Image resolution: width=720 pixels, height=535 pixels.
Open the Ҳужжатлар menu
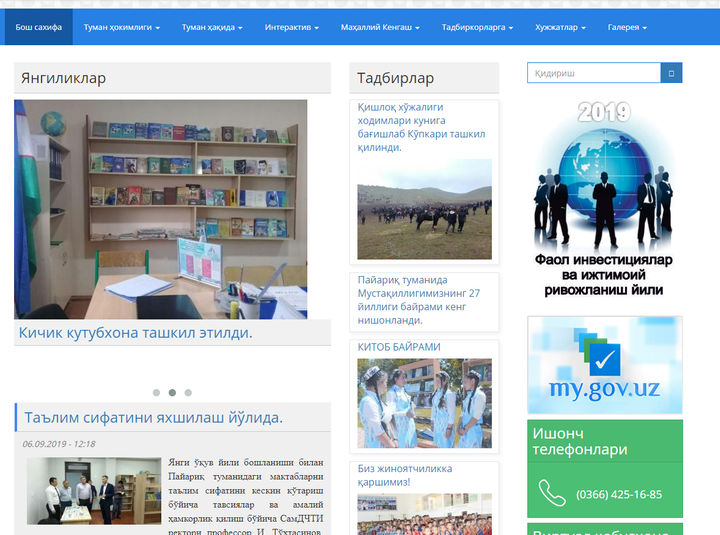560,28
